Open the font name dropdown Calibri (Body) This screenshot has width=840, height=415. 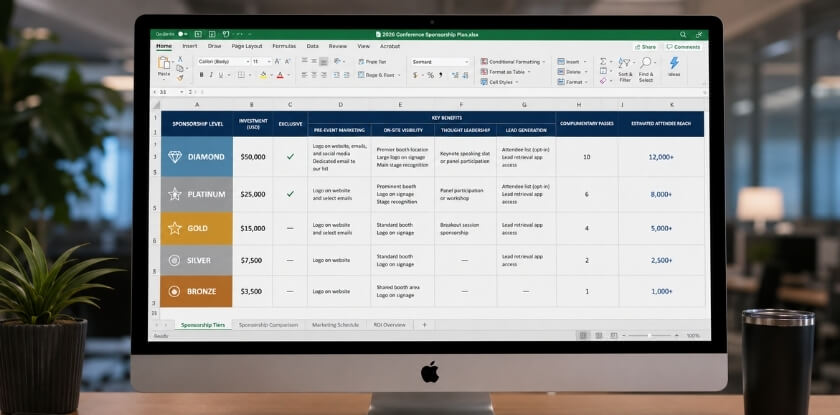tap(223, 62)
